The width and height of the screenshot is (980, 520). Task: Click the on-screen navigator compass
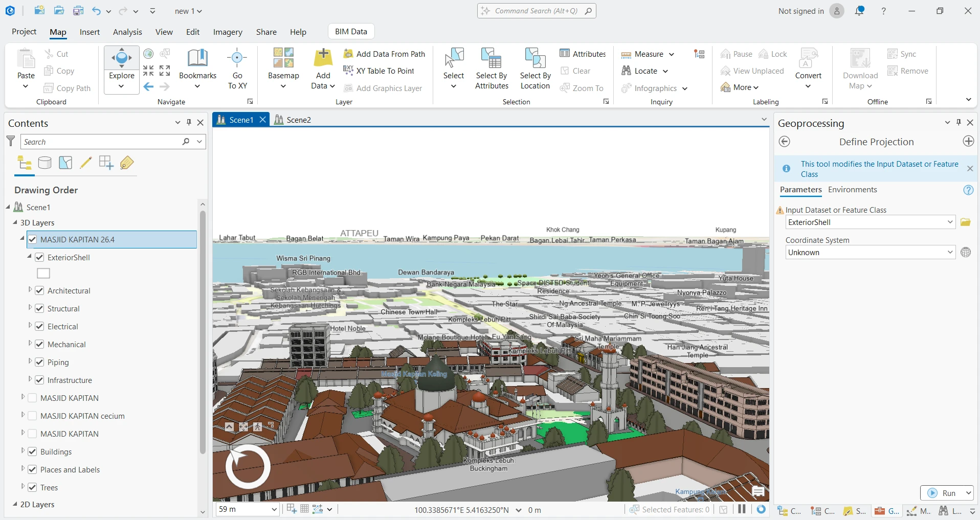pyautogui.click(x=248, y=466)
